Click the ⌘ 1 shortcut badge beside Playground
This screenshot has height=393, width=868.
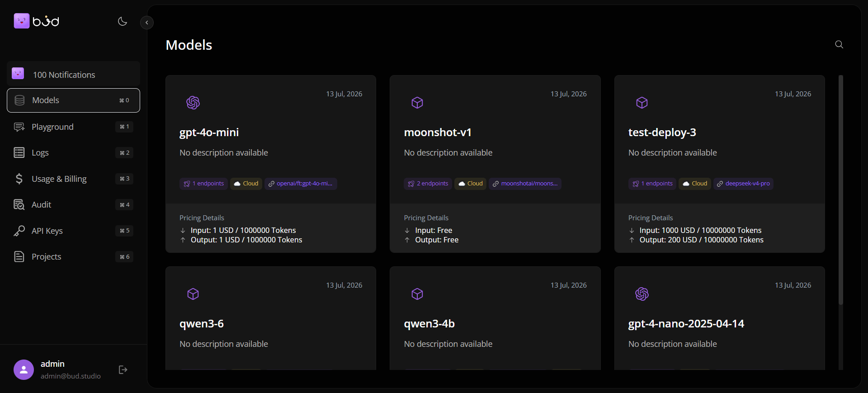pyautogui.click(x=124, y=127)
